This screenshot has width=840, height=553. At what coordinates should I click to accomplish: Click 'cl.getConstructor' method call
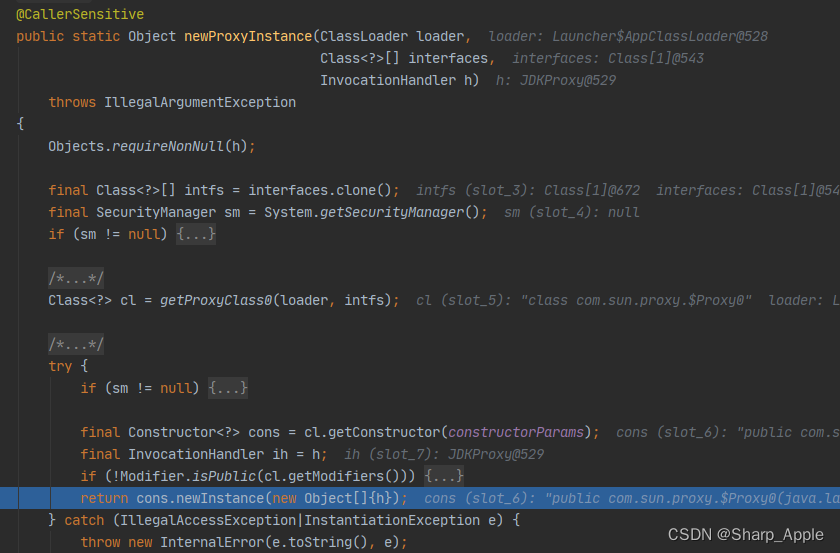tap(372, 432)
